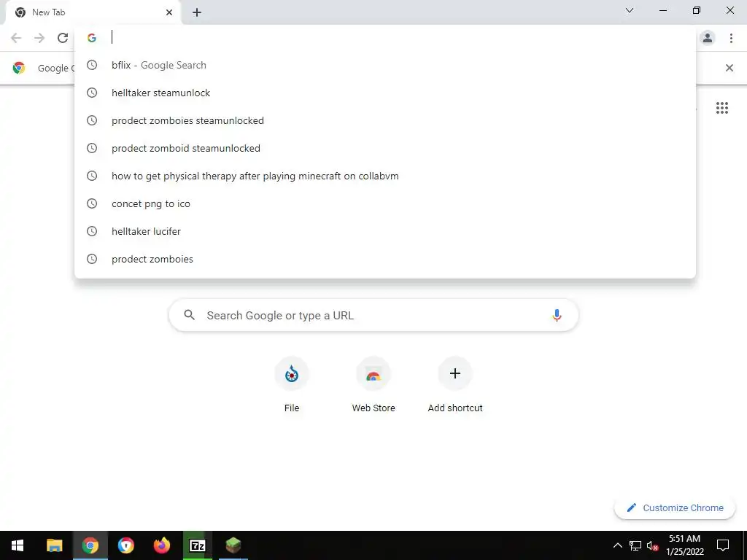The width and height of the screenshot is (747, 560).
Task: Choose the physical therapy minecraft collabvm suggestion
Action: tap(385, 176)
